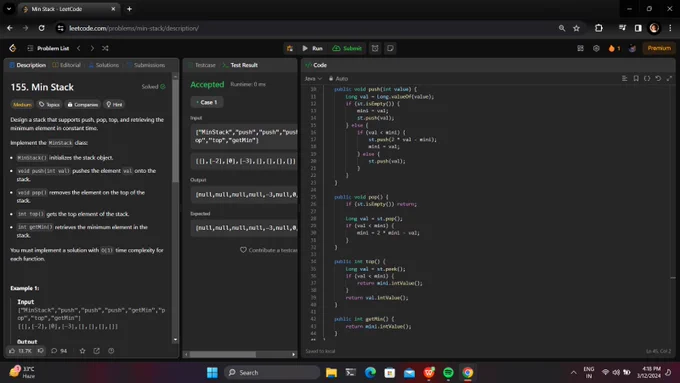This screenshot has width=680, height=383.
Task: Open the settings gear icon
Action: tap(596, 48)
